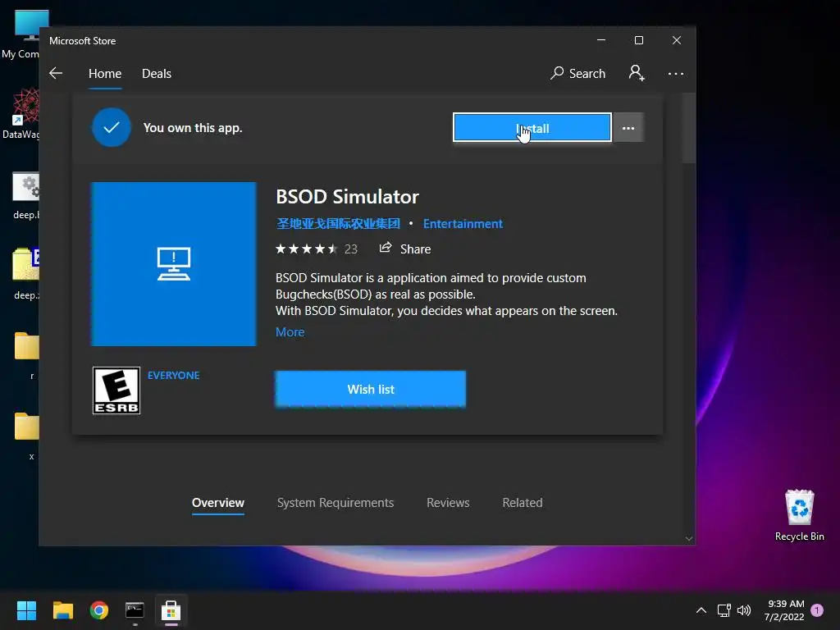Click the Store vertical scrollbar thumb
Screen dimensions: 840x630
click(x=689, y=127)
